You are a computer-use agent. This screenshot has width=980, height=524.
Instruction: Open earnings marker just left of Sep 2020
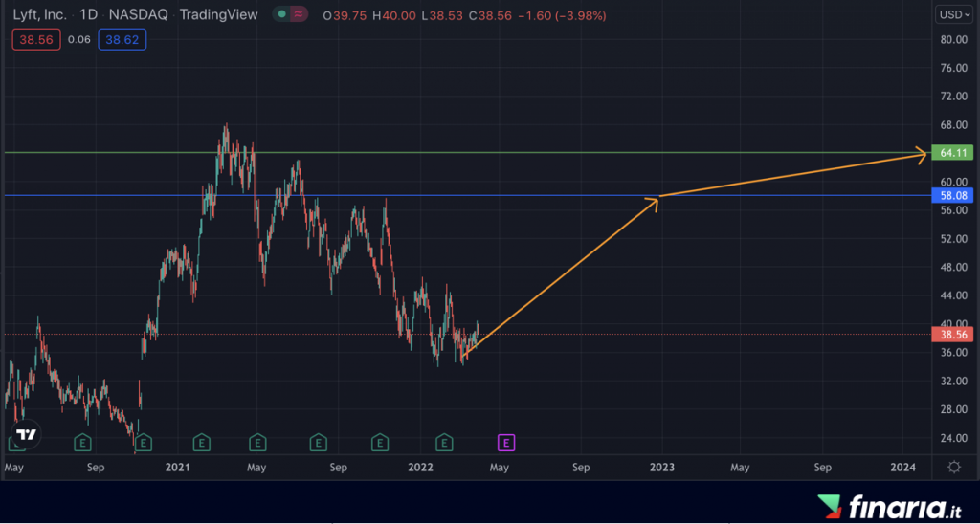pos(82,443)
